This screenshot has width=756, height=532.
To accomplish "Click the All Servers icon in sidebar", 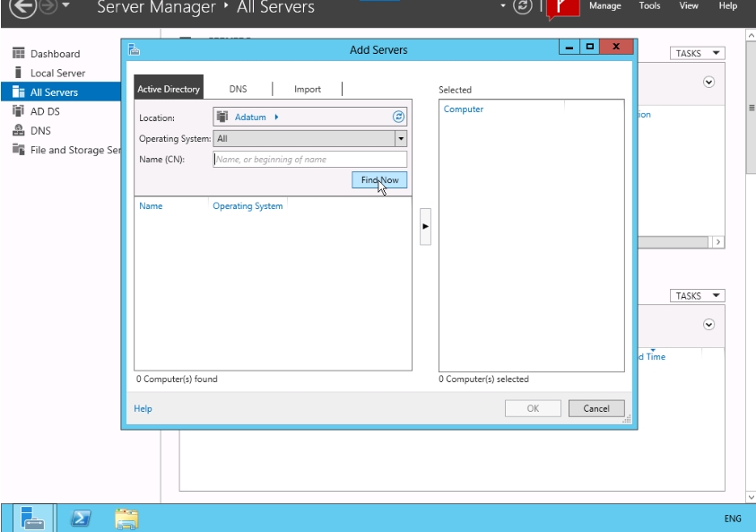I will click(18, 92).
